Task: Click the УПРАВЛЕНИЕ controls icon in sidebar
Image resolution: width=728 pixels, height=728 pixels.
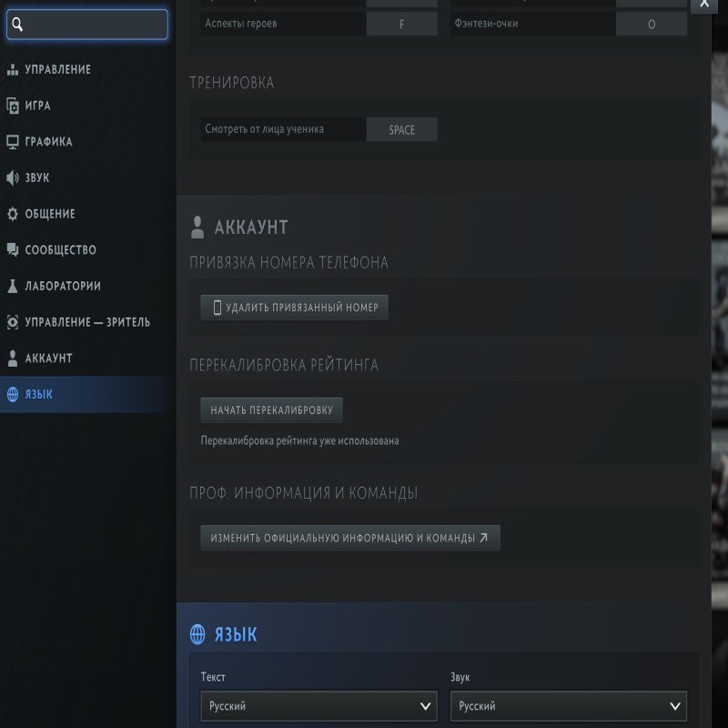Action: click(13, 70)
